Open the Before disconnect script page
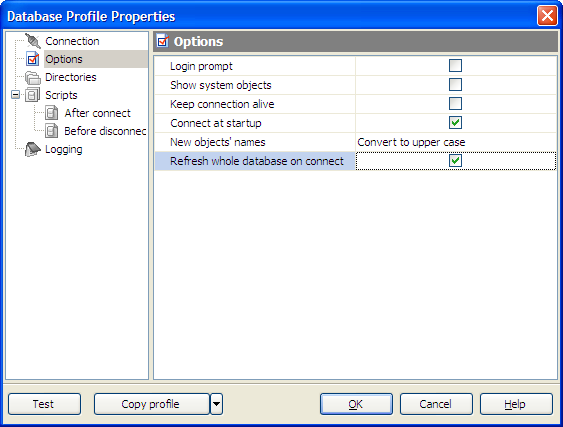The image size is (563, 427). [x=105, y=131]
